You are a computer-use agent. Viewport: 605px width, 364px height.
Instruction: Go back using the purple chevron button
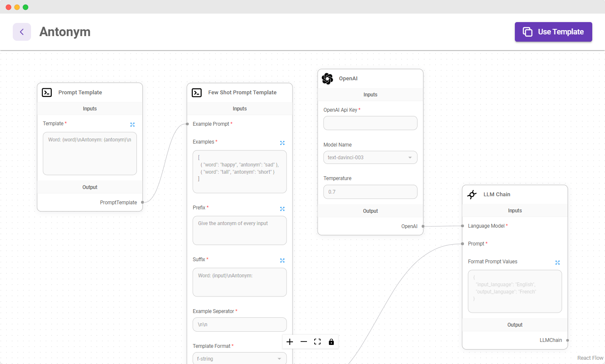(22, 32)
